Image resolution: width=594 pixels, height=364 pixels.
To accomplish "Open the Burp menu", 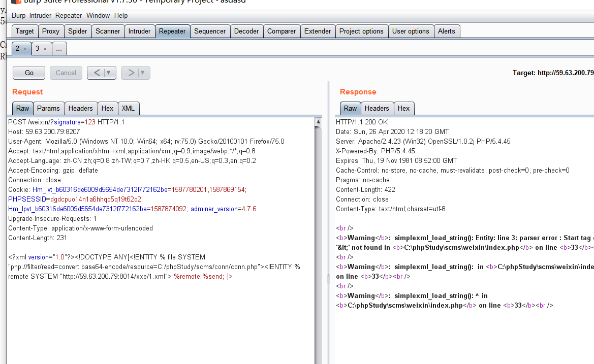I will click(18, 16).
